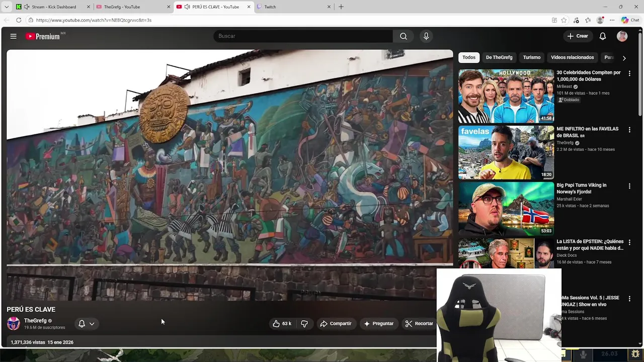Start voice search with microphone icon
The height and width of the screenshot is (362, 644).
click(x=426, y=36)
